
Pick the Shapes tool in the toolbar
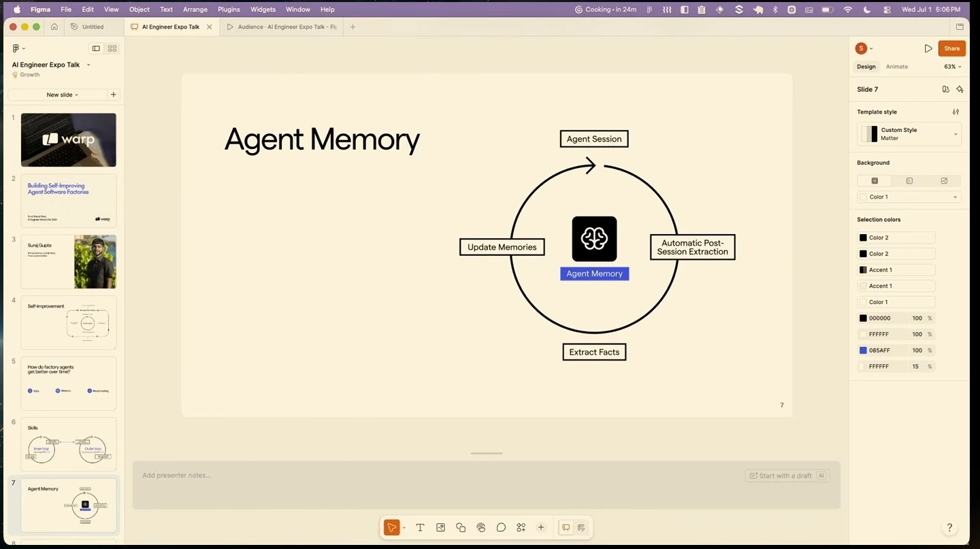coord(461,528)
